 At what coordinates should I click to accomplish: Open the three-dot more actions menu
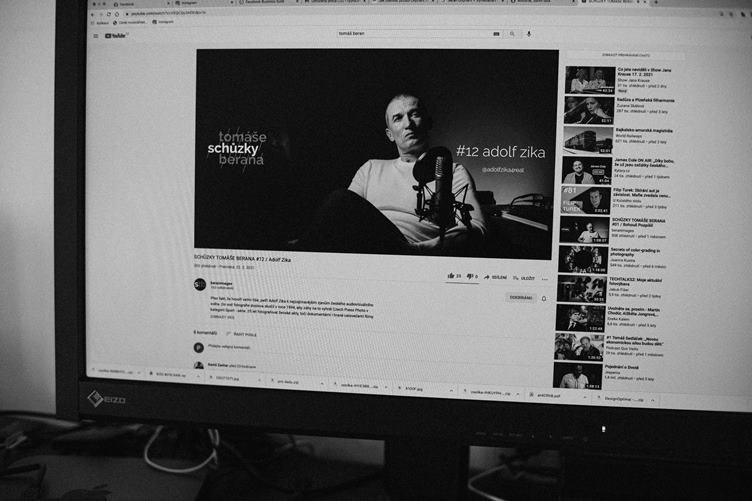[x=545, y=279]
